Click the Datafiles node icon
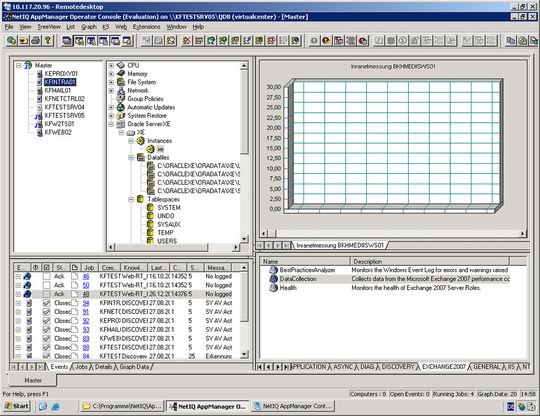This screenshot has height=416, width=540. coord(141,157)
